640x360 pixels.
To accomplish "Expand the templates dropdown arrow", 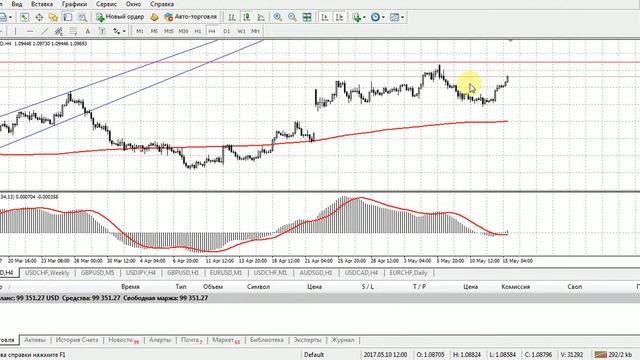I will pyautogui.click(x=402, y=18).
